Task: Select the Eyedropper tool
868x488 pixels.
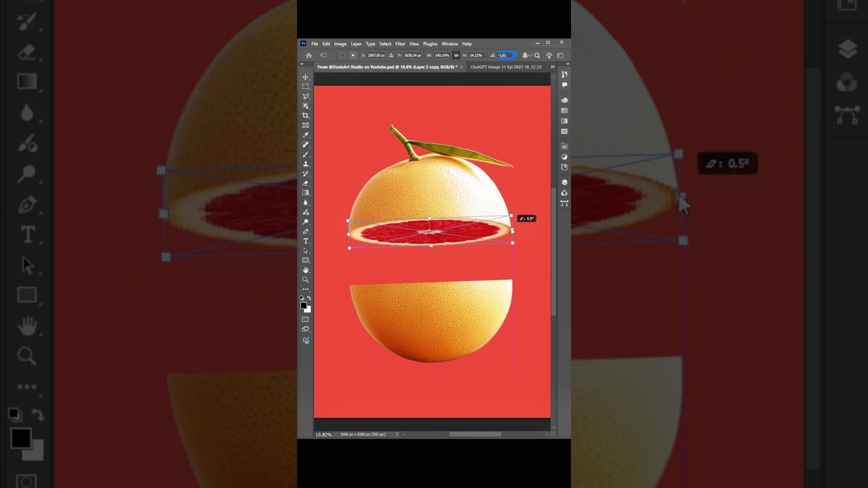Action: (305, 135)
